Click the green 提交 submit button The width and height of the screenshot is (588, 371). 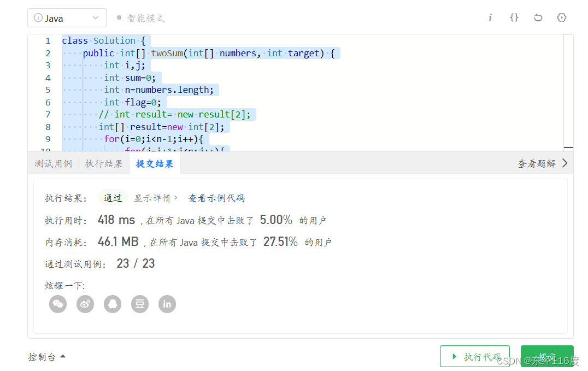[547, 356]
